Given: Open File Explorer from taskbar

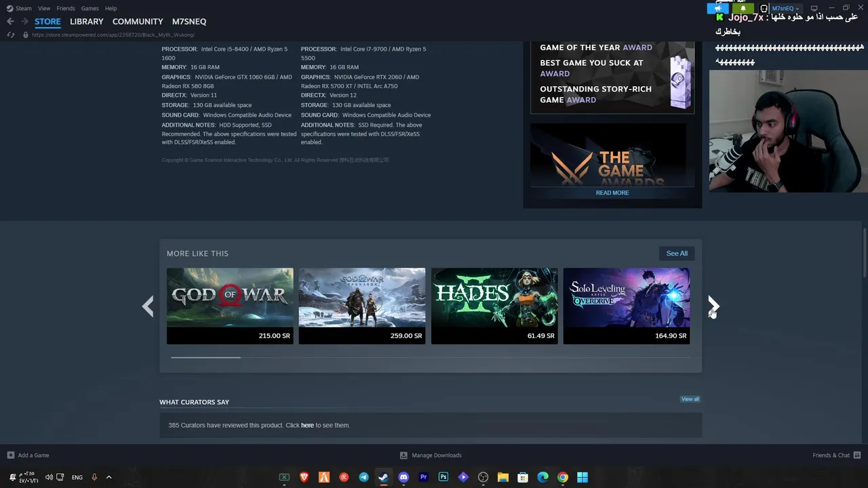Looking at the screenshot, I should pyautogui.click(x=502, y=477).
